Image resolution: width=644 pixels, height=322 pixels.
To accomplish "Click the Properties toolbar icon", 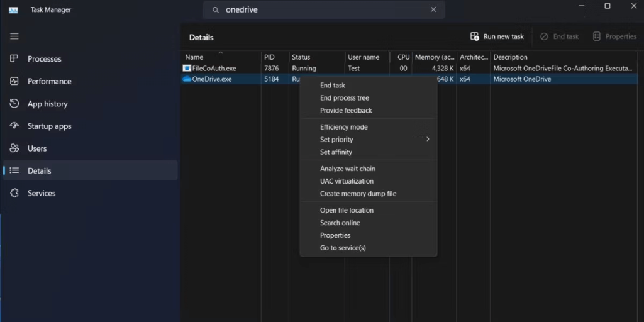I will pos(597,36).
